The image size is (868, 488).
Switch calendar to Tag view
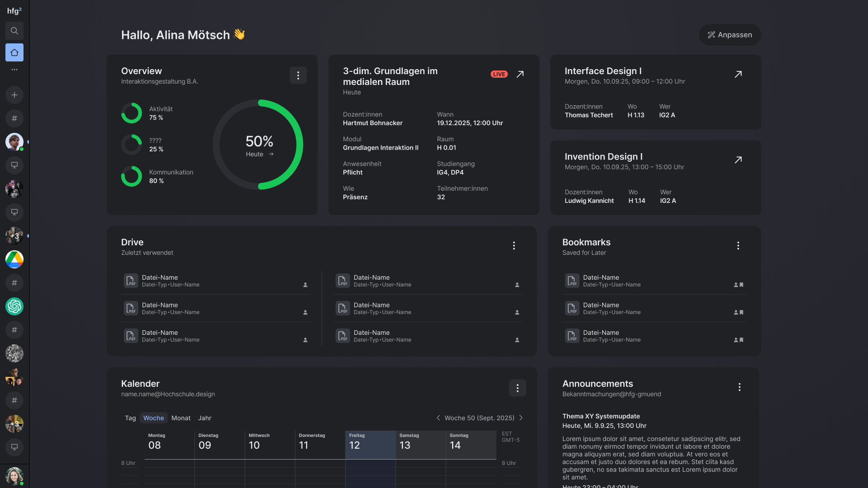pyautogui.click(x=130, y=418)
